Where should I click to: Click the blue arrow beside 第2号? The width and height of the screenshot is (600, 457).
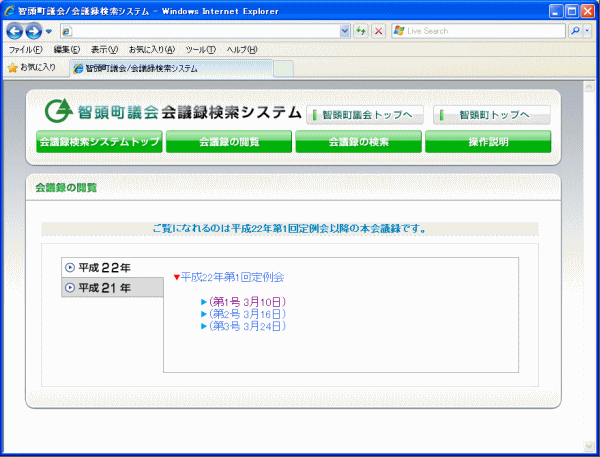204,314
